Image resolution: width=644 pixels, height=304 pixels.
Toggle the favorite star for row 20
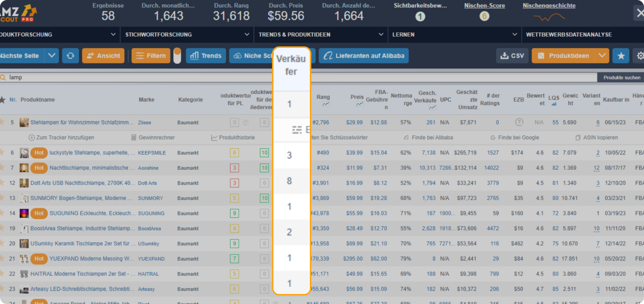2,243
